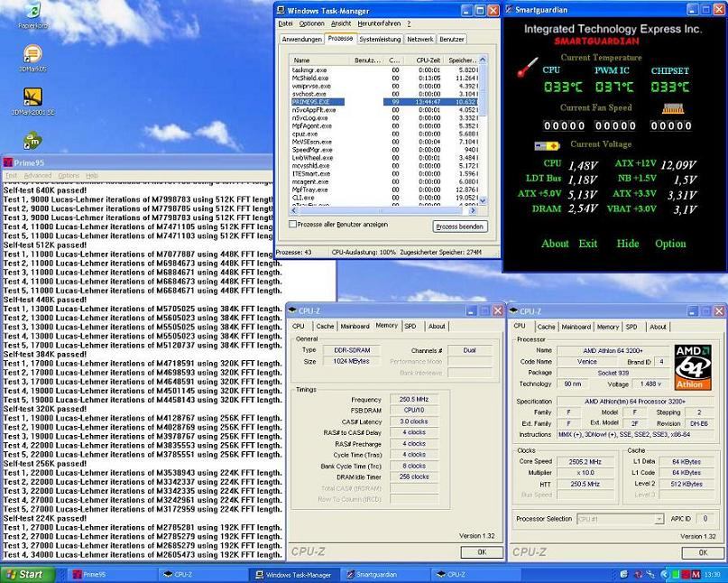Click the AMD Athlon 64 logo in CPU-Z
The image size is (728, 583).
692,367
